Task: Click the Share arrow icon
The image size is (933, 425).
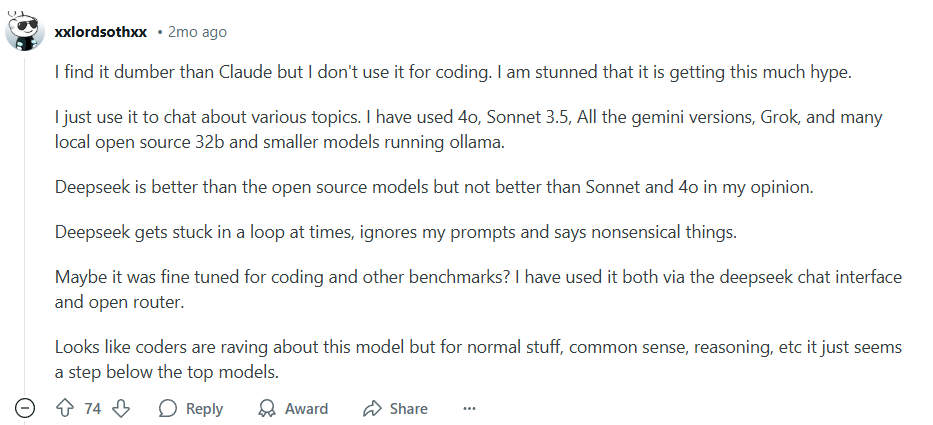Action: pyautogui.click(x=373, y=408)
